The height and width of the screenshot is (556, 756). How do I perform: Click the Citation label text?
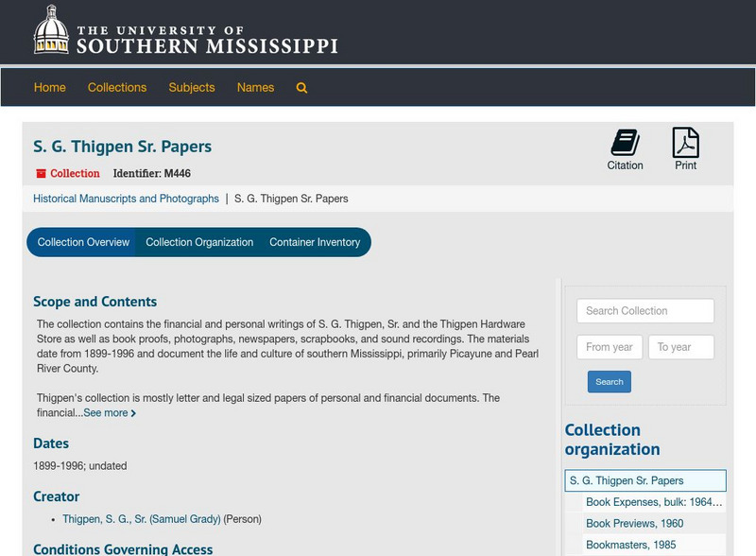point(625,165)
